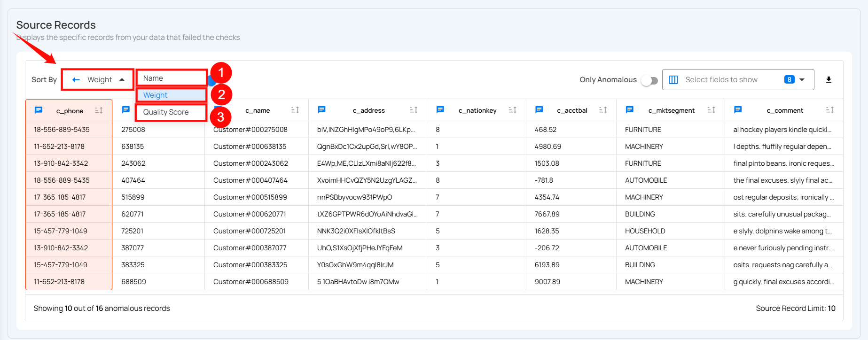Image resolution: width=868 pixels, height=340 pixels.
Task: Click the 'Source Record Limit: 10' text
Action: click(796, 309)
